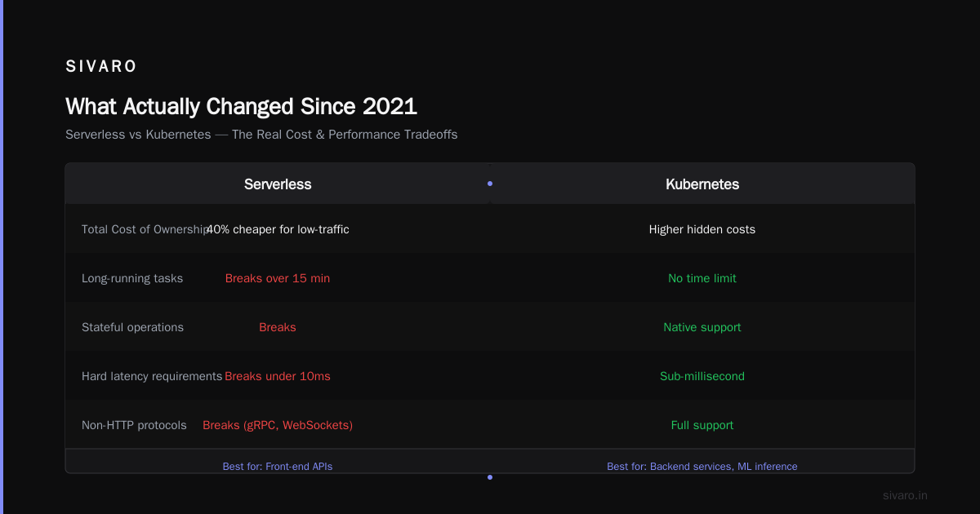Click 'Best for: Front-end APIs' footer

[278, 467]
